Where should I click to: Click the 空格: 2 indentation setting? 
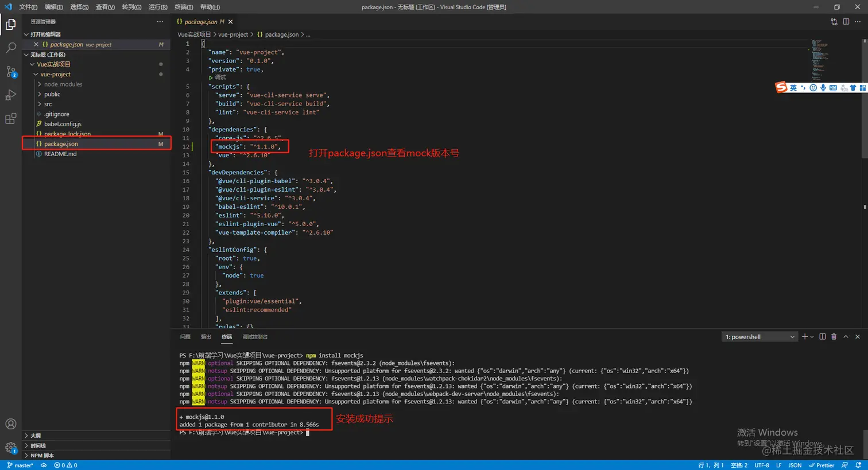point(739,465)
